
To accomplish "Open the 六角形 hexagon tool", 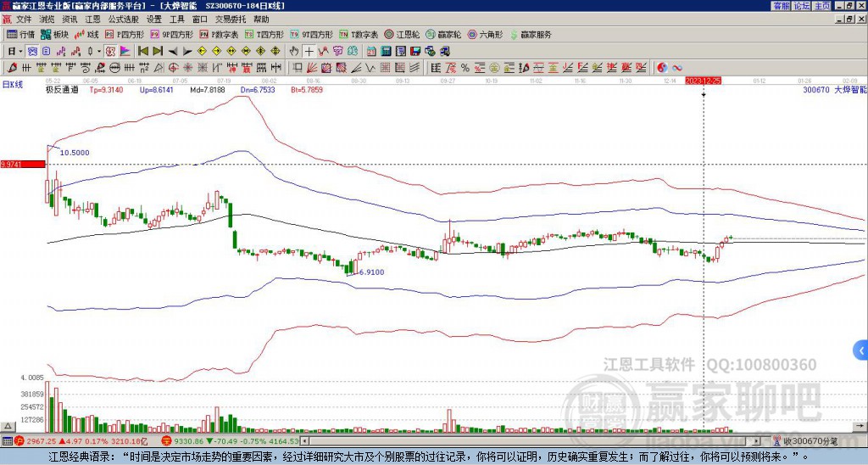I will (485, 34).
